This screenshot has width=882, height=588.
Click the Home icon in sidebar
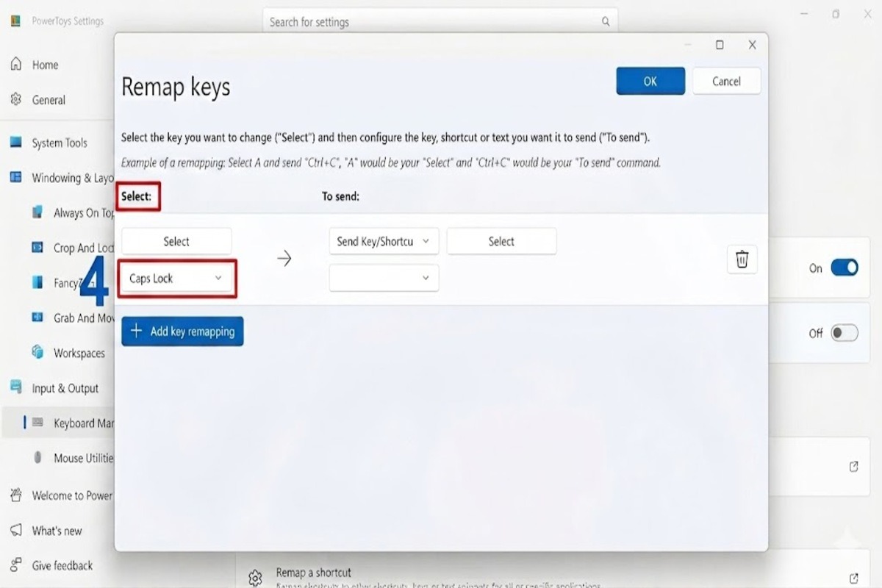(x=15, y=65)
